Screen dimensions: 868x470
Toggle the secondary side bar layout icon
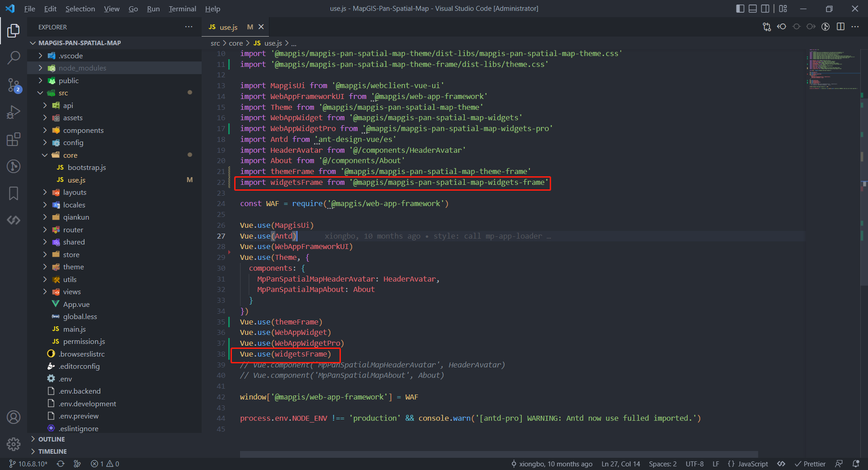[x=765, y=9]
